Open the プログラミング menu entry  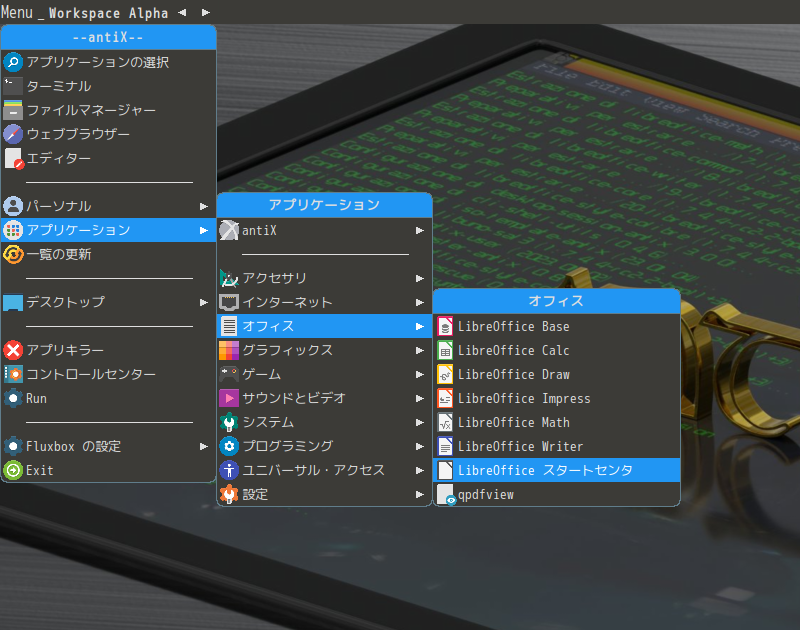click(x=325, y=446)
